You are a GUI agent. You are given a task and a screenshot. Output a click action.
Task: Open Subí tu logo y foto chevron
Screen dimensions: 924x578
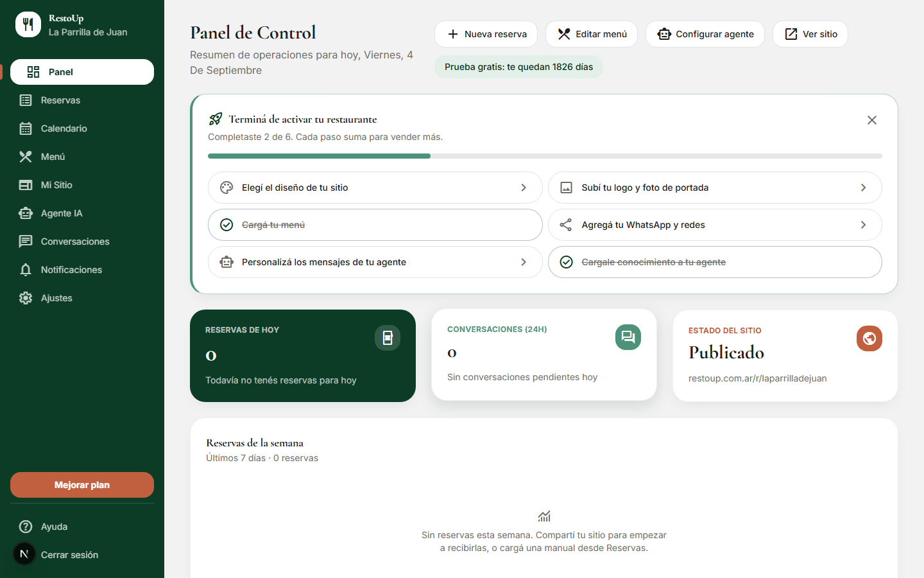click(863, 188)
